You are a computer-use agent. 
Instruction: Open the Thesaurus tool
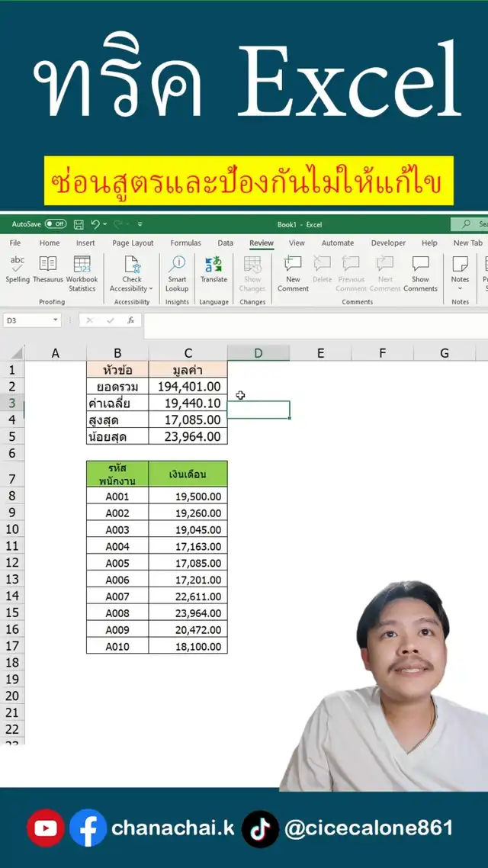48,264
